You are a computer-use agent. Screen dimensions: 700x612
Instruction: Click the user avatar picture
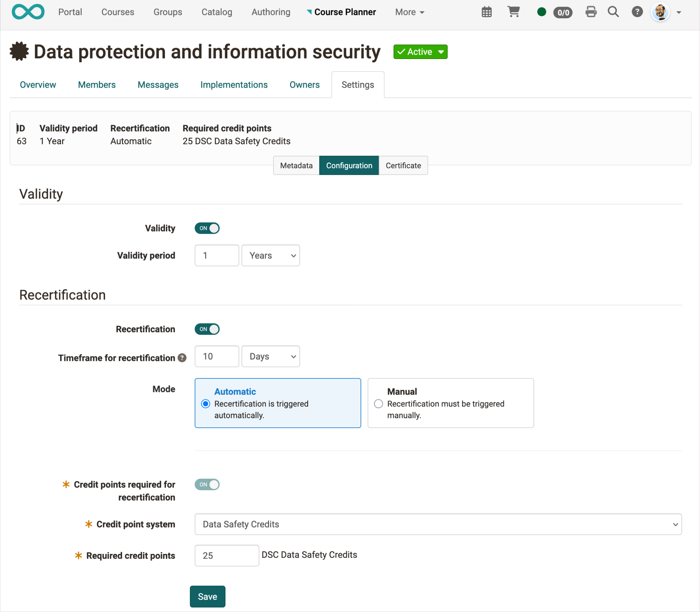pos(660,12)
